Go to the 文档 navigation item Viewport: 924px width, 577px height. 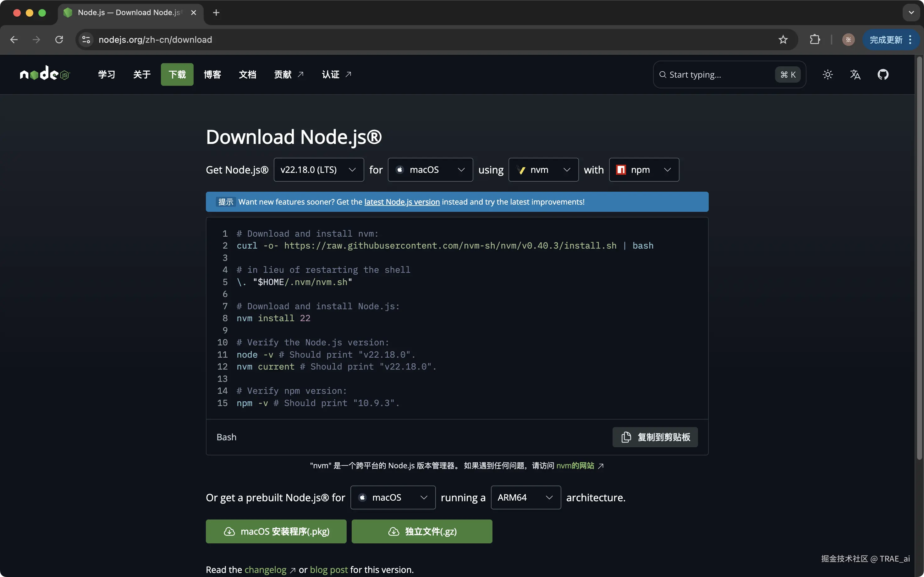(x=247, y=74)
